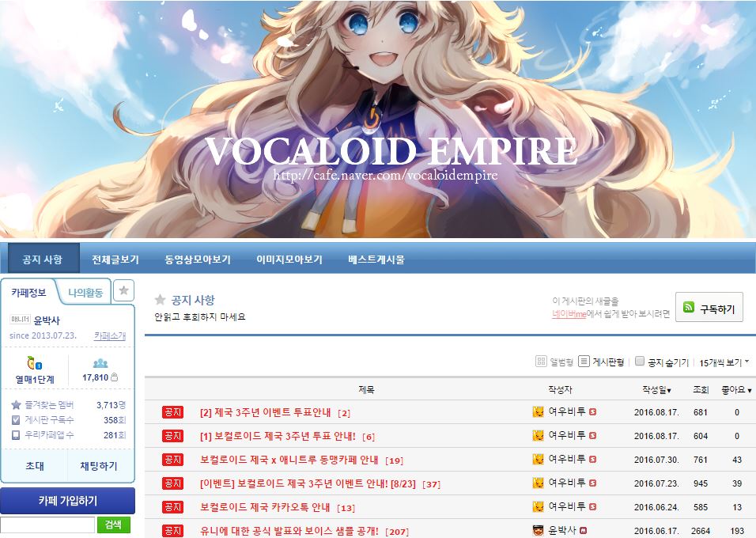Click the 채팅하기 chat button
Viewport: 756px width, 538px height.
click(x=99, y=466)
